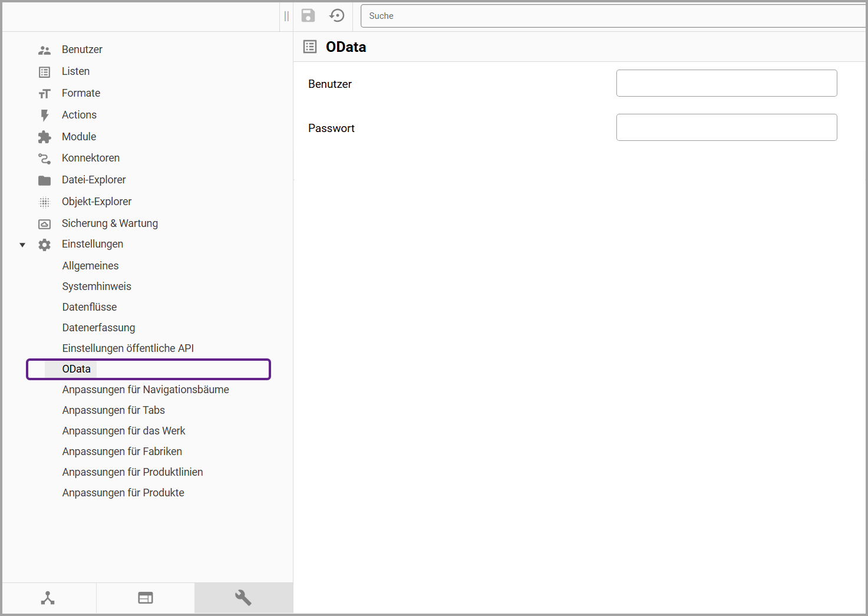Click into the Benutzer input field
Viewport: 868px width, 616px height.
[x=726, y=83]
